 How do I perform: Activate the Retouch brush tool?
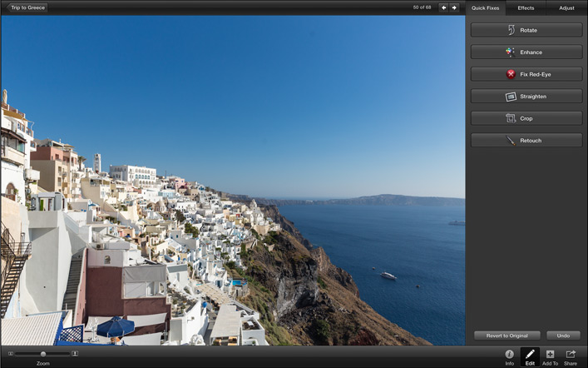(526, 141)
